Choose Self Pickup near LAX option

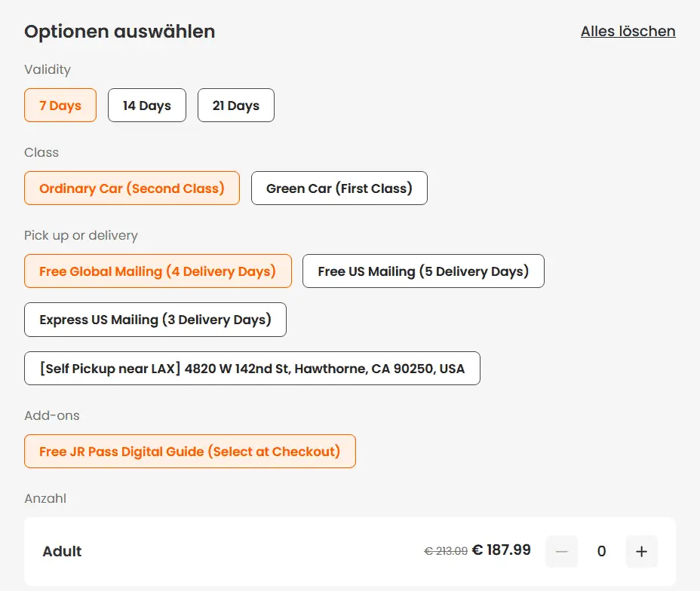tap(252, 369)
